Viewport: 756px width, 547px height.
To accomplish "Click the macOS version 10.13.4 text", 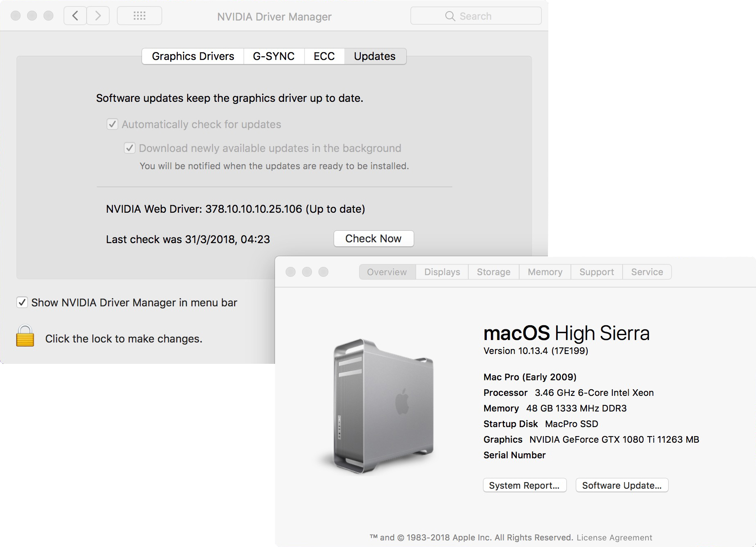I will (x=536, y=351).
